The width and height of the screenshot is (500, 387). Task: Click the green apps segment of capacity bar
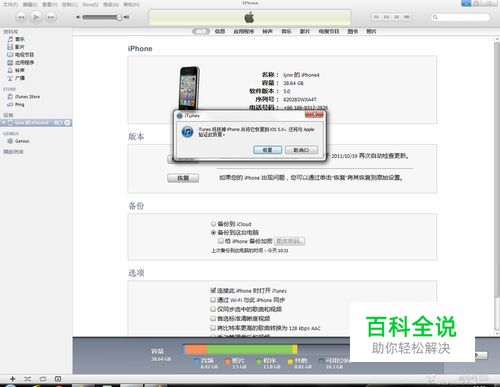pos(249,349)
